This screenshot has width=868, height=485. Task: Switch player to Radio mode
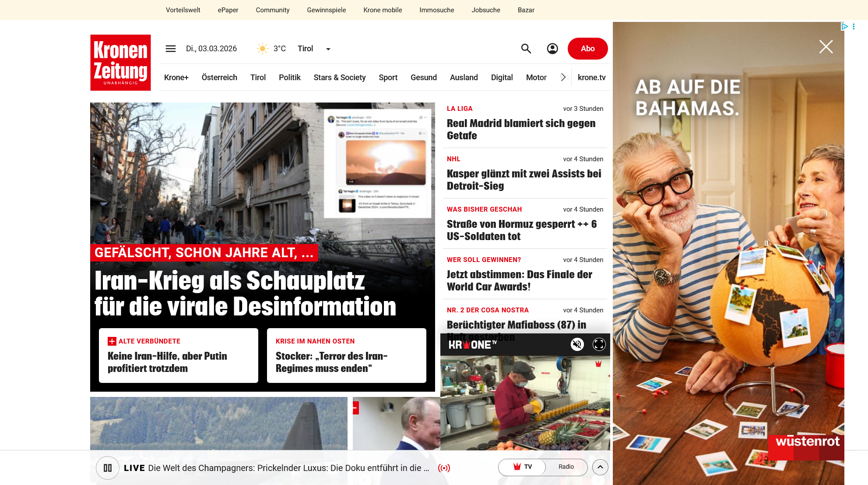pos(566,467)
